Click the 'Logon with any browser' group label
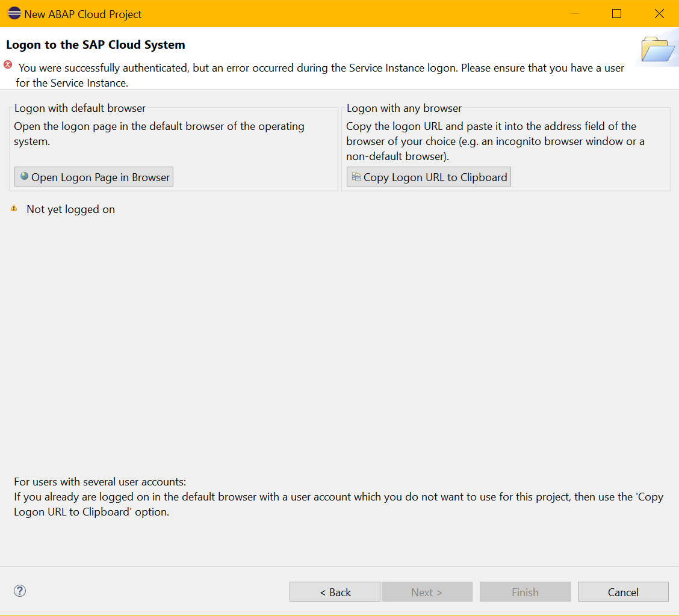The width and height of the screenshot is (679, 616). click(404, 108)
